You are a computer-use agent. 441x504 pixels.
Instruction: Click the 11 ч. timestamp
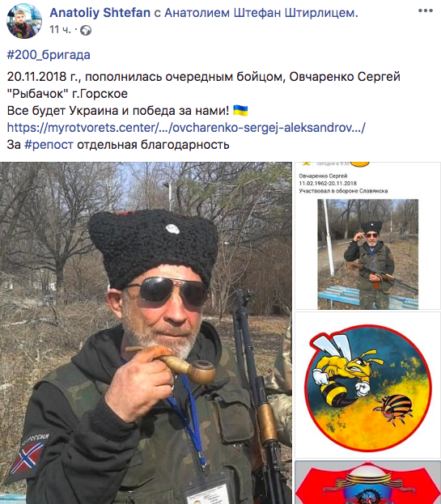click(60, 30)
